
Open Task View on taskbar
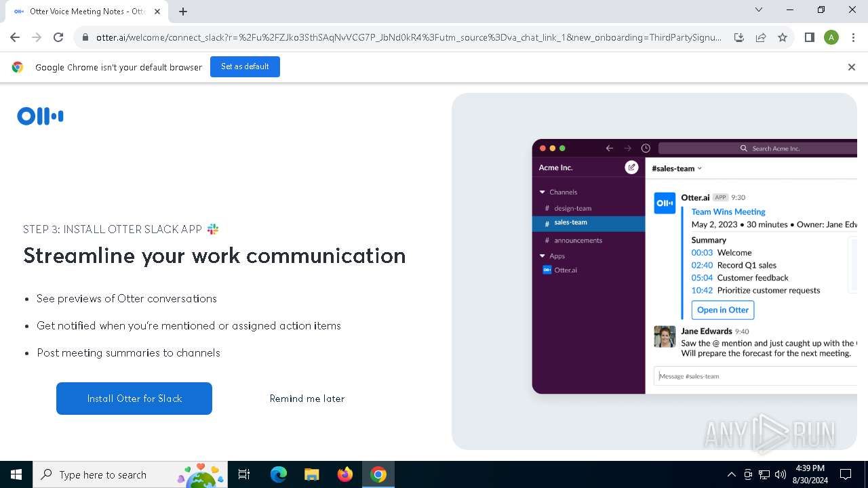(x=245, y=474)
